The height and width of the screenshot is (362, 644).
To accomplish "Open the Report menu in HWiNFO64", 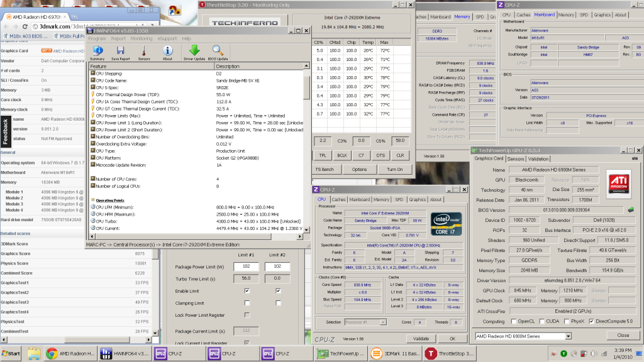I will tap(118, 38).
